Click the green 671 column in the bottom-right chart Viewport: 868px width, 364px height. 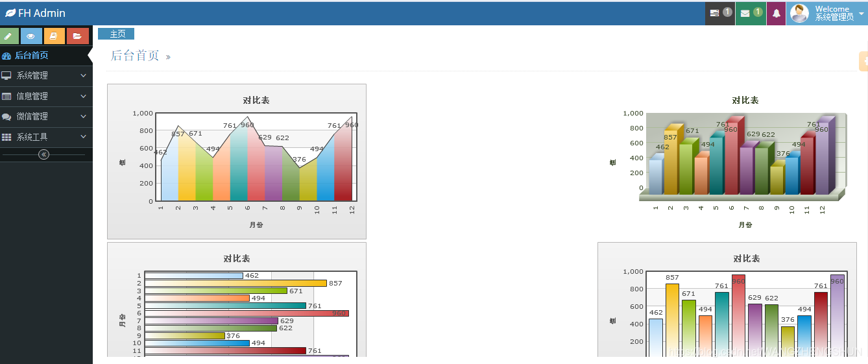[x=689, y=328]
